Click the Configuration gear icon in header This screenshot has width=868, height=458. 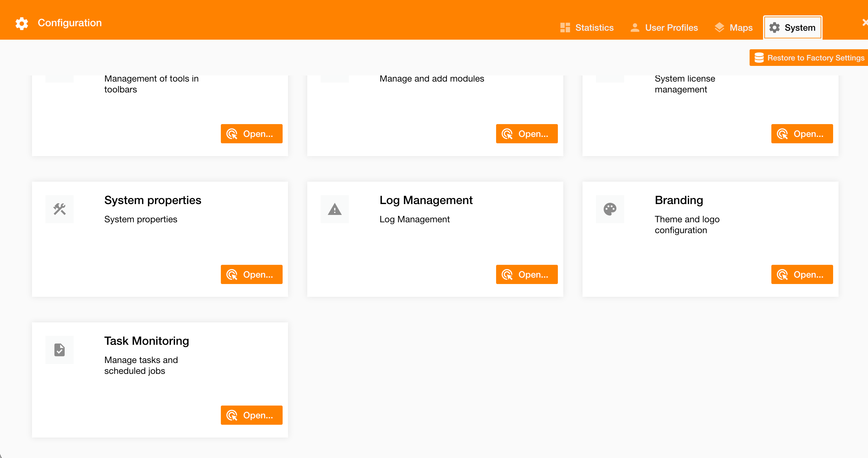click(x=22, y=23)
